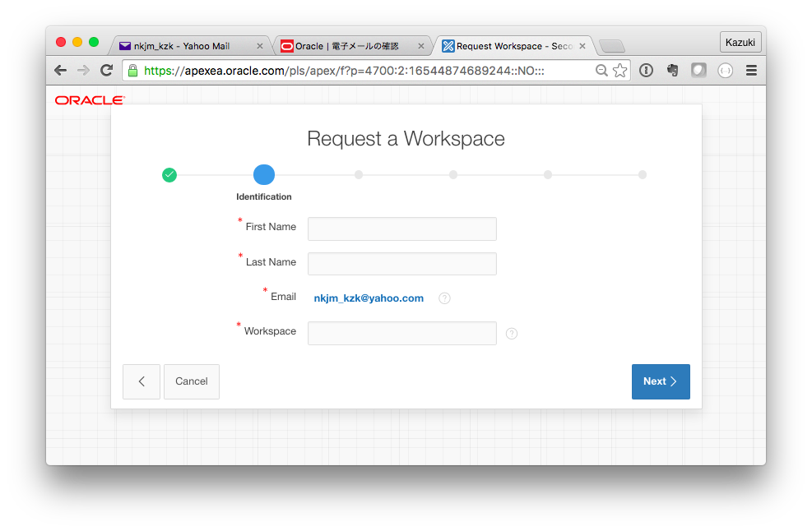Click the help icon beside Workspace field

click(x=512, y=334)
